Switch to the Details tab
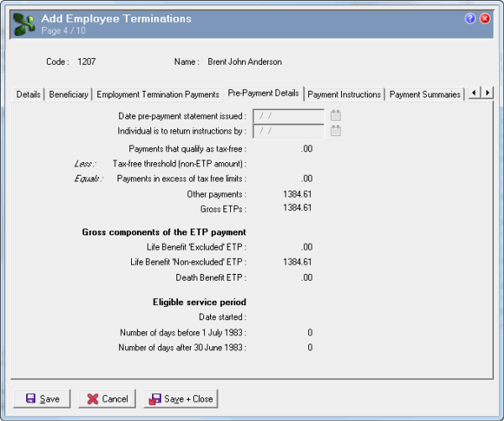Viewport: 504px width, 421px height. (x=29, y=95)
